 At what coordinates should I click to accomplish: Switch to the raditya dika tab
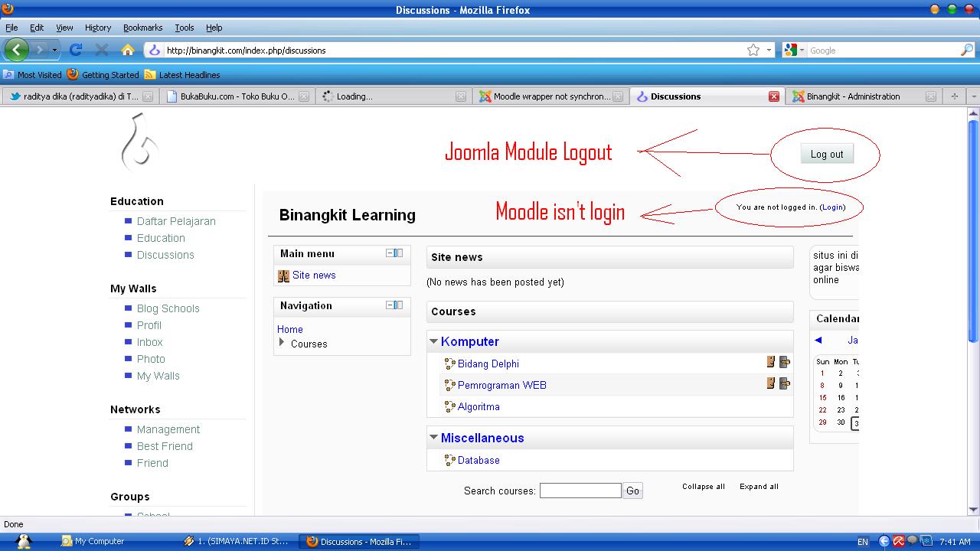coord(80,96)
